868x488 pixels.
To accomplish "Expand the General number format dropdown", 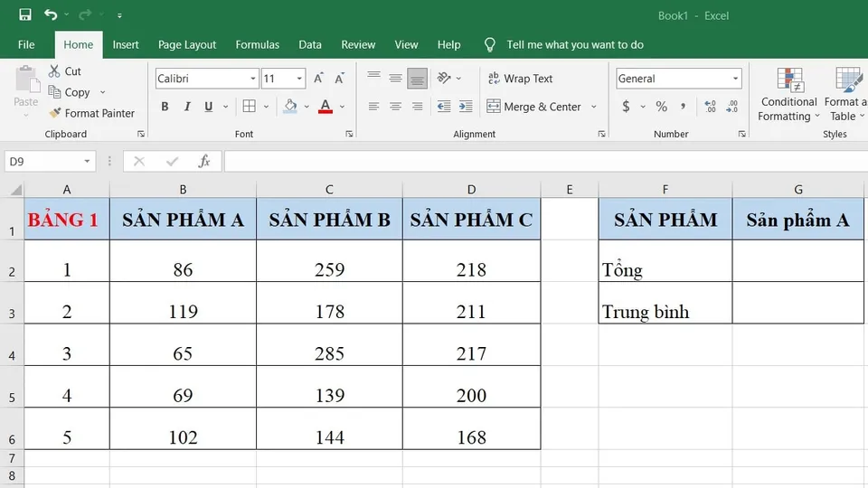I will [x=736, y=79].
